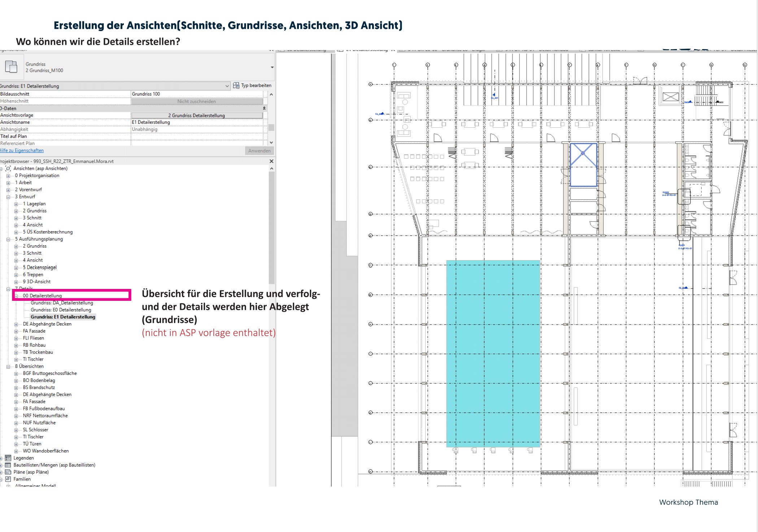Click the Ansichten root view icon
Viewport: 758px width, 532px height.
click(x=8, y=168)
